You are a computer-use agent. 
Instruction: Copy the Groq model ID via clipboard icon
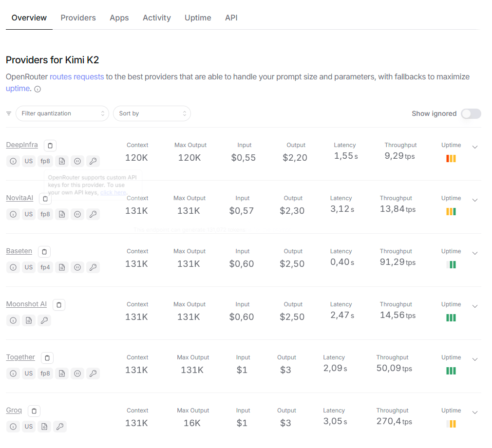pyautogui.click(x=34, y=411)
